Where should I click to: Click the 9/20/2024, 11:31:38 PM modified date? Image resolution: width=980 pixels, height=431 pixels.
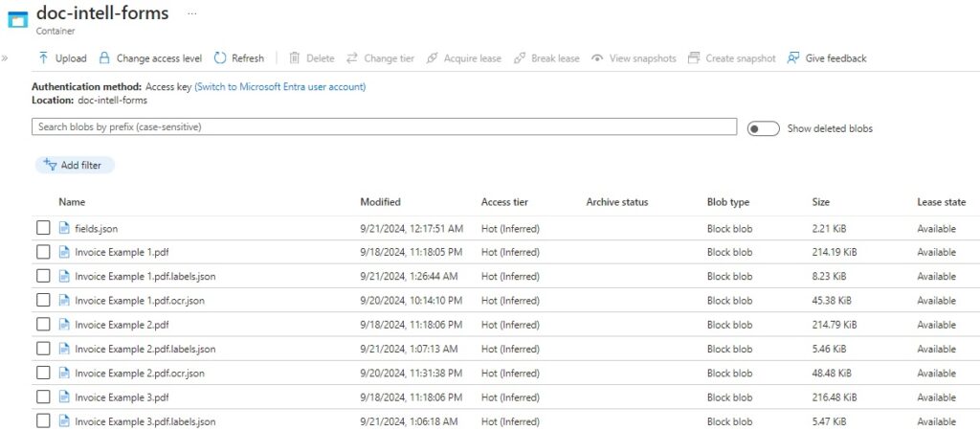412,374
